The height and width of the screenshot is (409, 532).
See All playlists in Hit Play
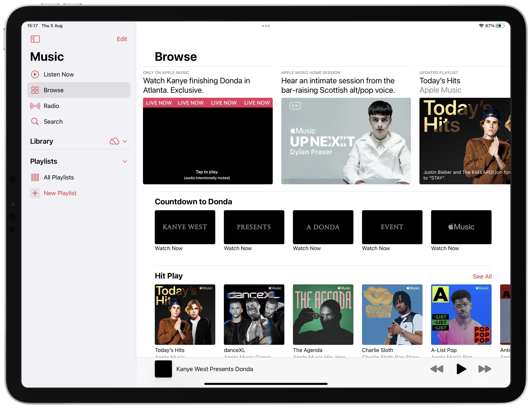482,276
